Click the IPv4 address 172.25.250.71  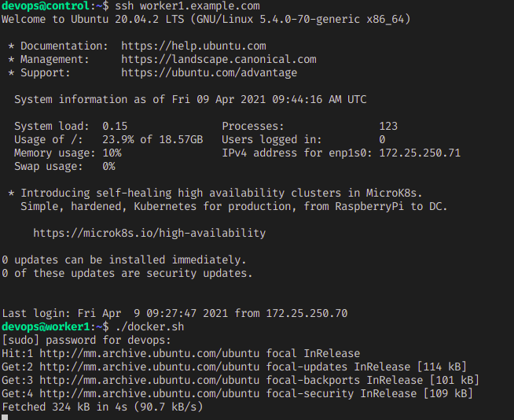coord(420,153)
